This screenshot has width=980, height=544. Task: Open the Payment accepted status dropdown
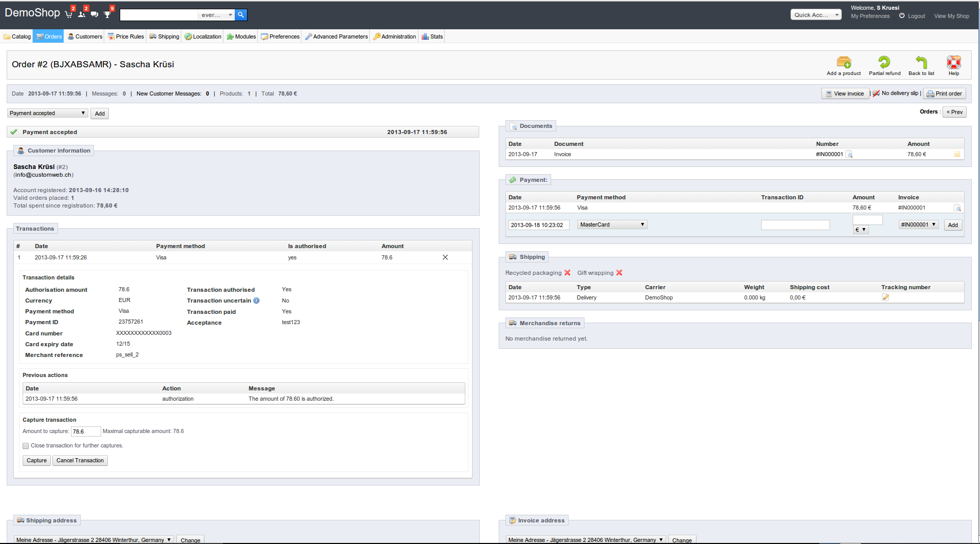coord(47,113)
